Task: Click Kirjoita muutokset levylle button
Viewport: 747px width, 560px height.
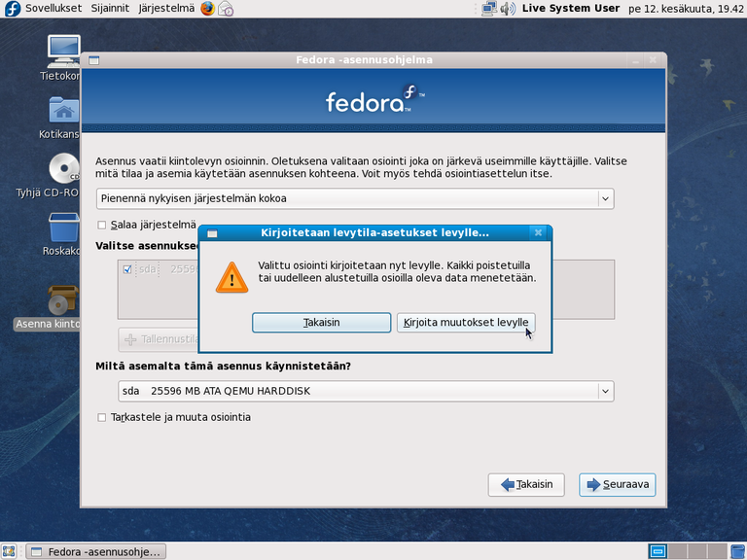Action: [465, 322]
